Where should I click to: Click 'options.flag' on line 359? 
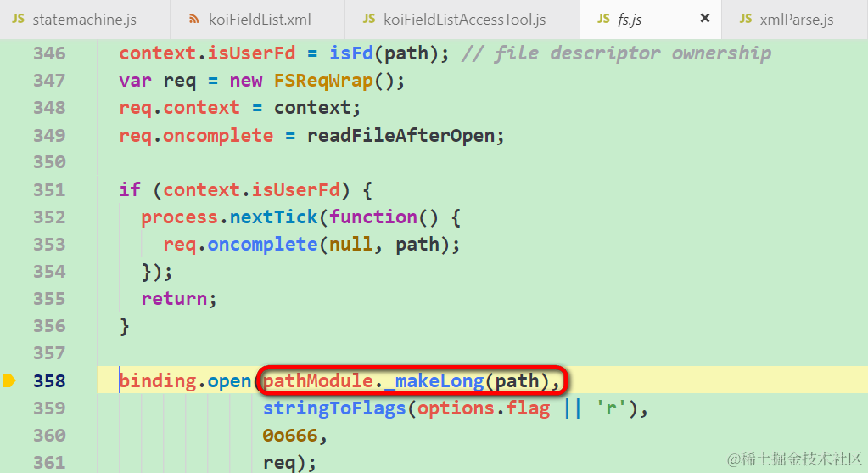pyautogui.click(x=484, y=408)
